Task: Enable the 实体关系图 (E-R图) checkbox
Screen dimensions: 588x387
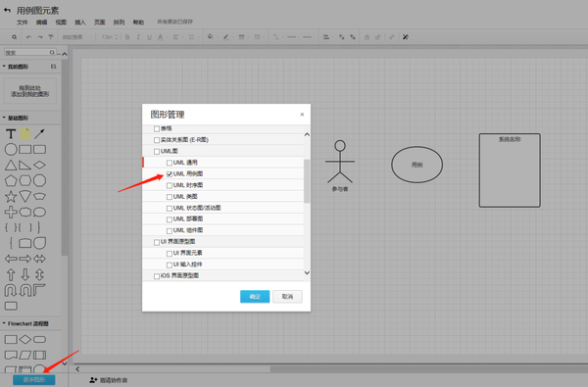Action: [x=157, y=140]
